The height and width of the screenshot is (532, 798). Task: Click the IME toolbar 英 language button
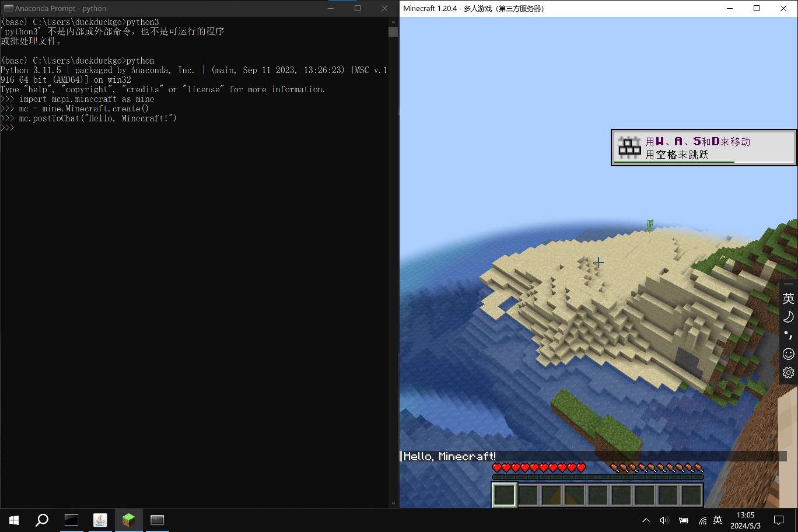789,298
